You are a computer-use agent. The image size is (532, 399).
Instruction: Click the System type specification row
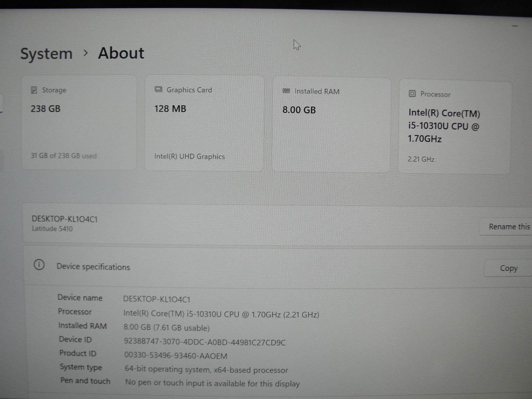[x=173, y=369]
